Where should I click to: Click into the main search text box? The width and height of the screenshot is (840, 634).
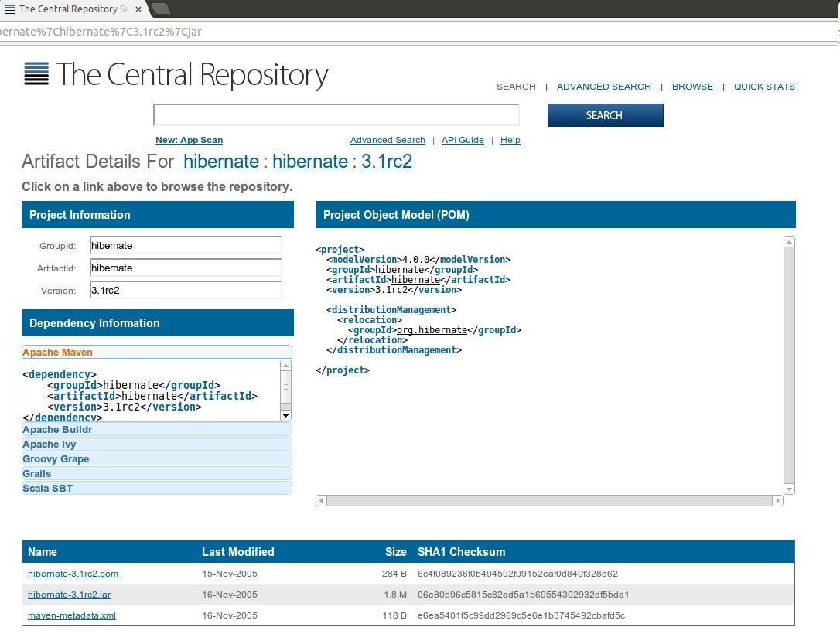[336, 115]
